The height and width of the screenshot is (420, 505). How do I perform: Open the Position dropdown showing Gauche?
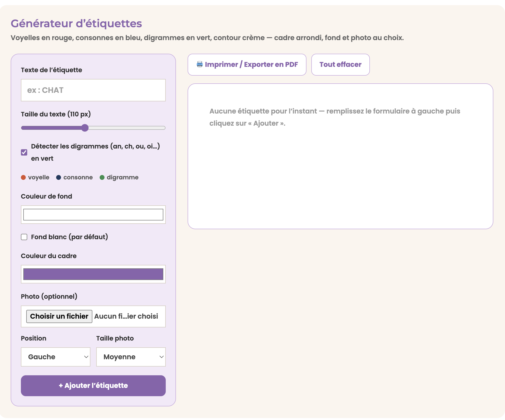[x=56, y=357]
